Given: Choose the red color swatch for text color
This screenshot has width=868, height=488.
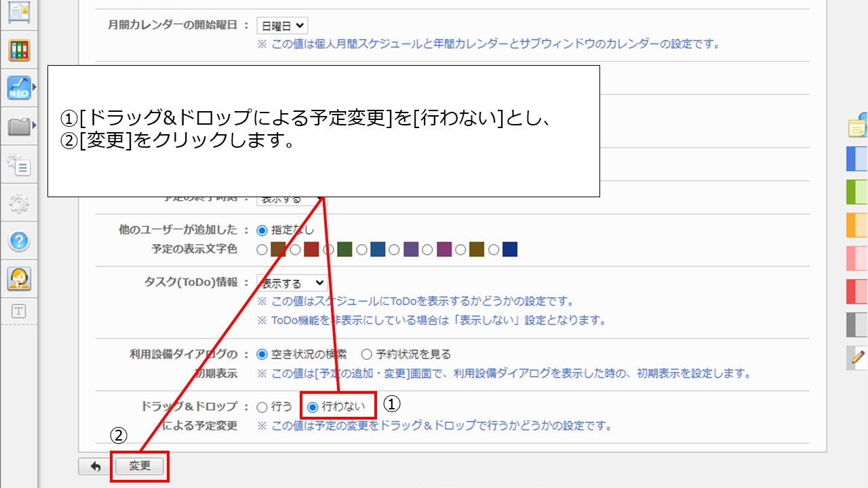Looking at the screenshot, I should [311, 249].
